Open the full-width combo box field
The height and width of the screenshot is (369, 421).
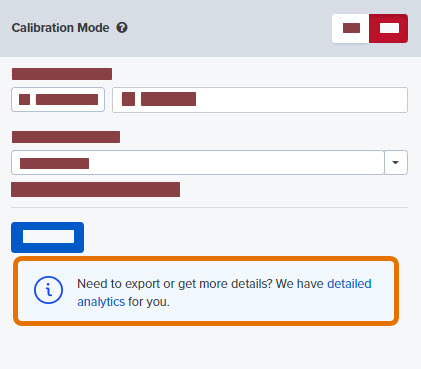198,162
